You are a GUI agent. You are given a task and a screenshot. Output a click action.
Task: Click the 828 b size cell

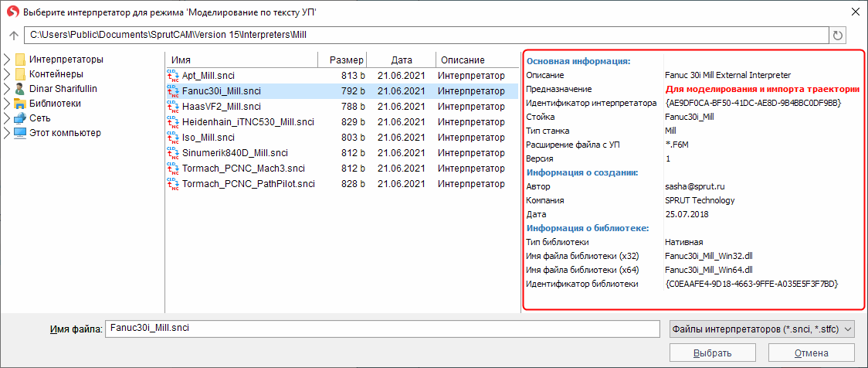coord(353,184)
